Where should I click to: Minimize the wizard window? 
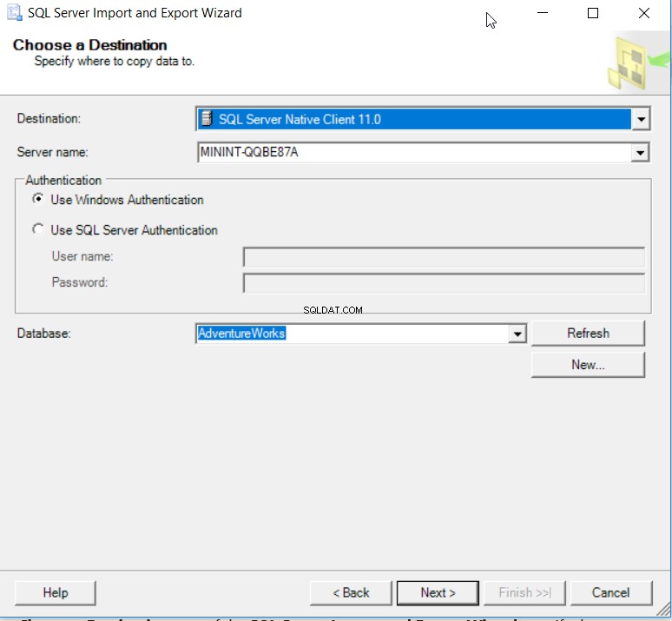coord(543,13)
